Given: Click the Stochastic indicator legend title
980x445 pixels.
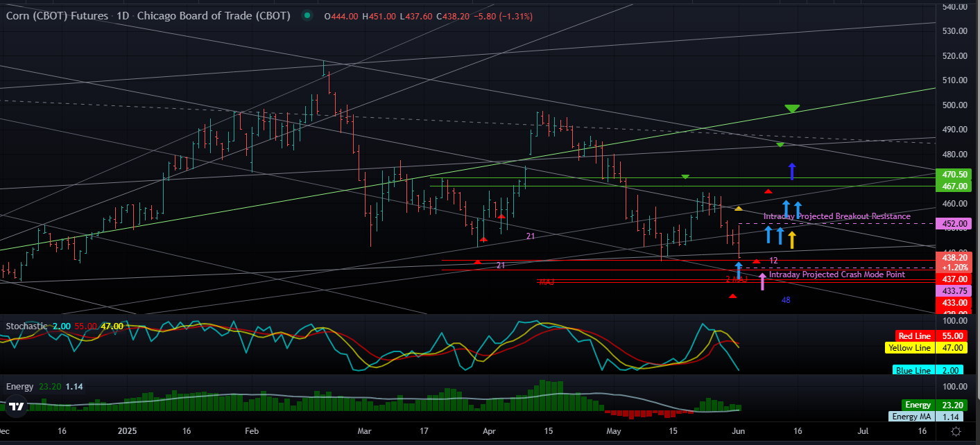Looking at the screenshot, I should tap(28, 326).
